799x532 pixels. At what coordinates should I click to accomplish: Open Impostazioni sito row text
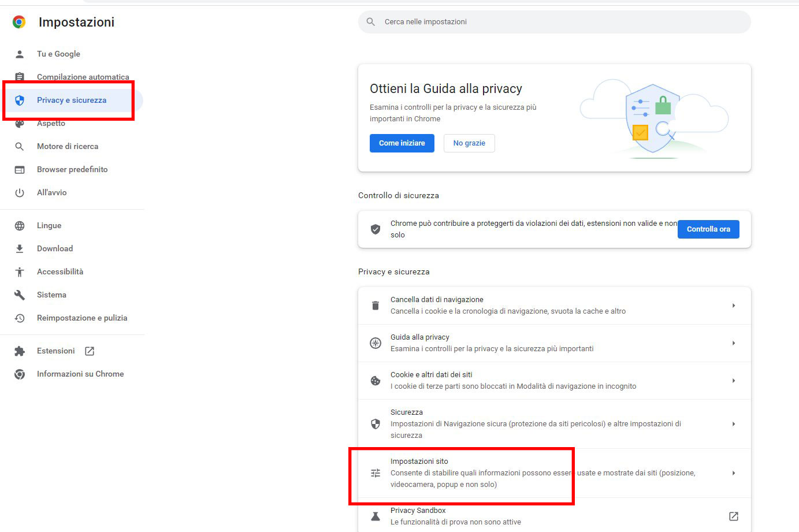click(x=543, y=473)
